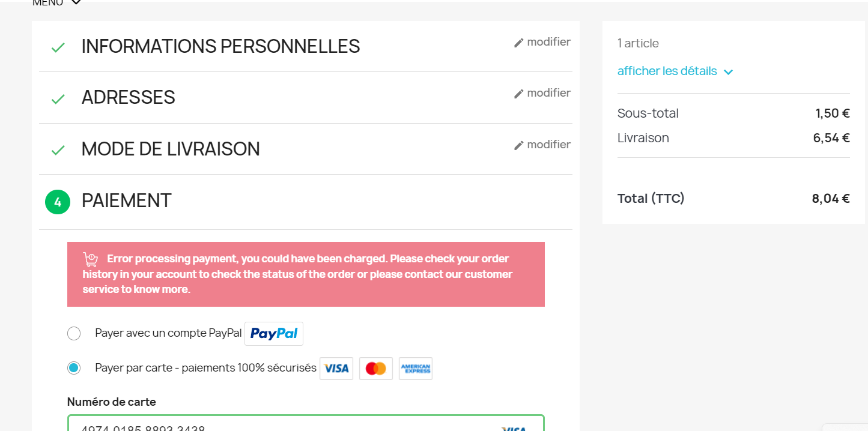Click modifier link for Adresses

tap(548, 93)
